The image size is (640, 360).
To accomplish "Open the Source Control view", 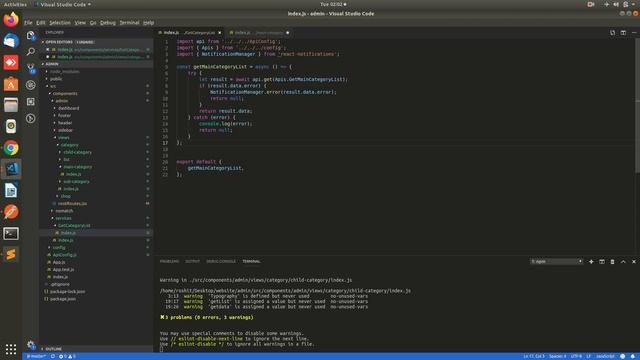I will 31,68.
